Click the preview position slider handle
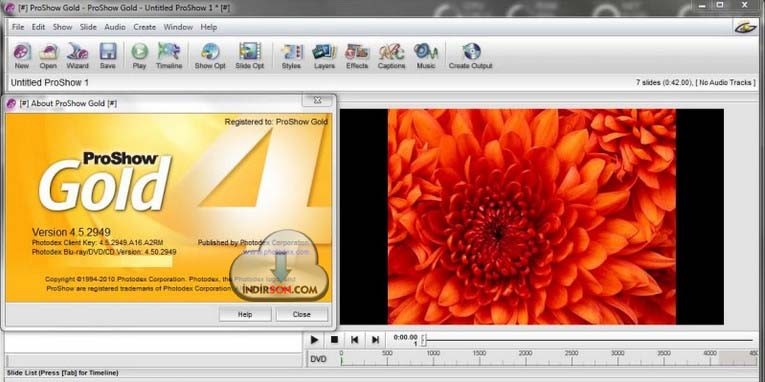765x382 pixels. [424, 340]
